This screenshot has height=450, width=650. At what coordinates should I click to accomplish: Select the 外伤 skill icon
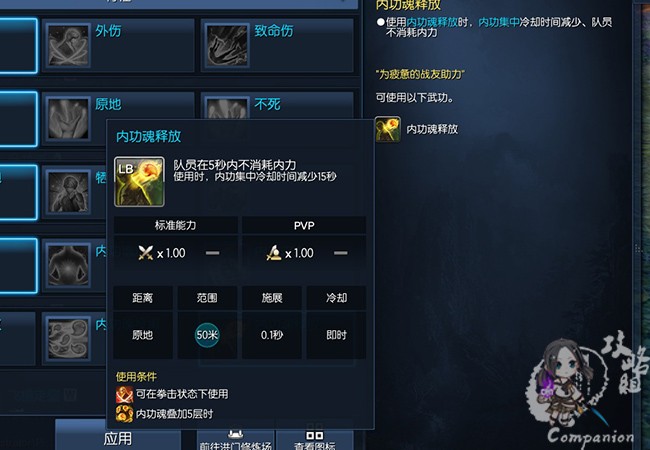(68, 45)
